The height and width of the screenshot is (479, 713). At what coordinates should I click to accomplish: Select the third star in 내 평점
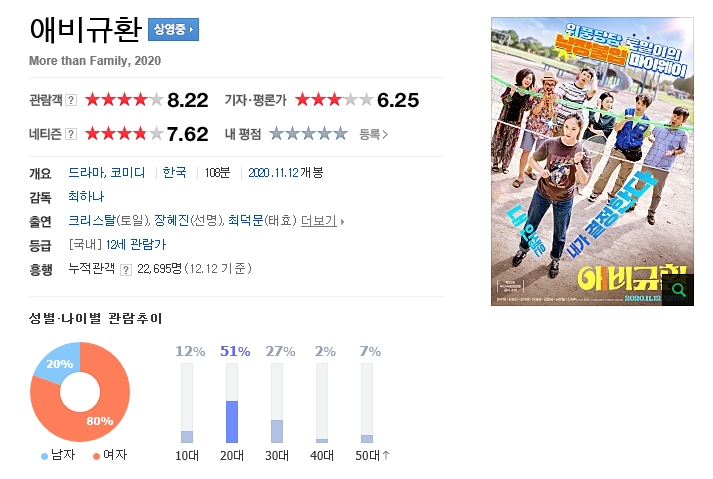308,134
